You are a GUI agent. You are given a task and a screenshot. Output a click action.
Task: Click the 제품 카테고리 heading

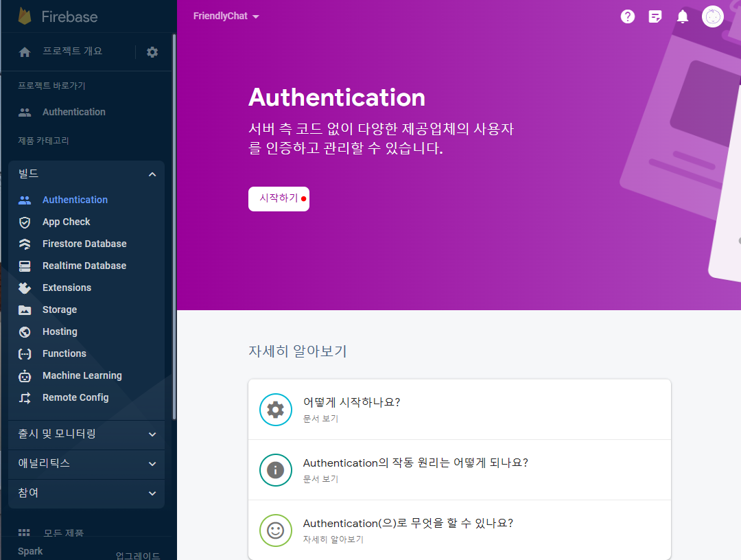[43, 141]
